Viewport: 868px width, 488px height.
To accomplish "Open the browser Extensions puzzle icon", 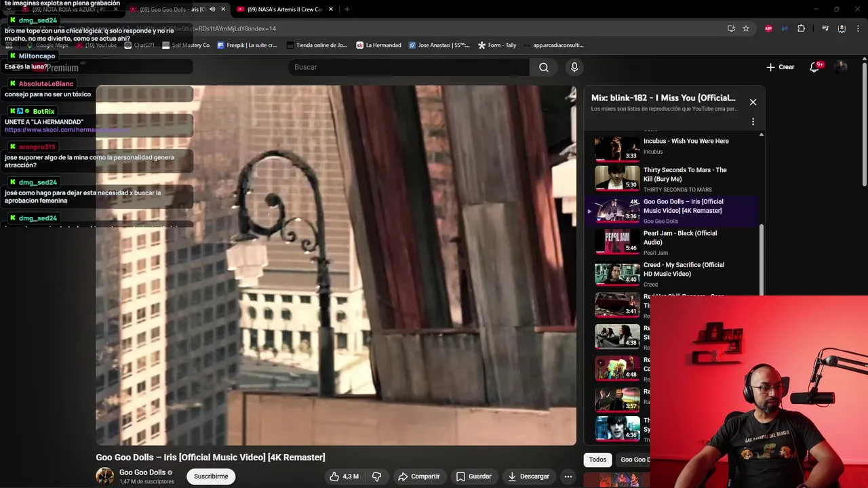I will (802, 28).
